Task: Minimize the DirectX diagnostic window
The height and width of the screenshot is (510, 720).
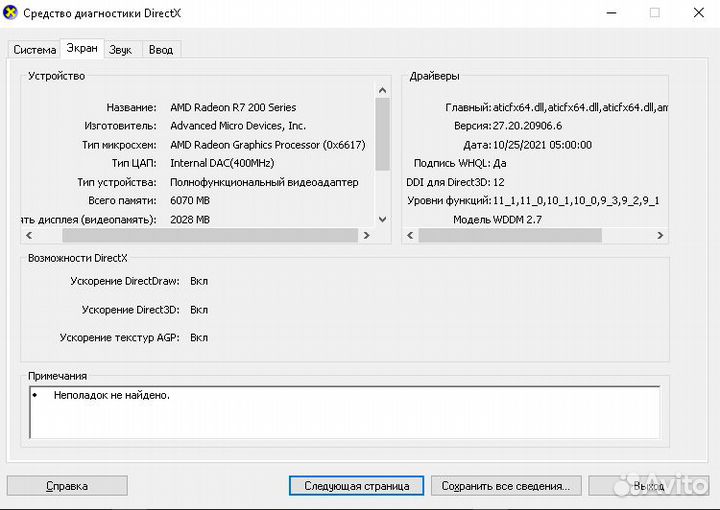Action: (x=610, y=13)
